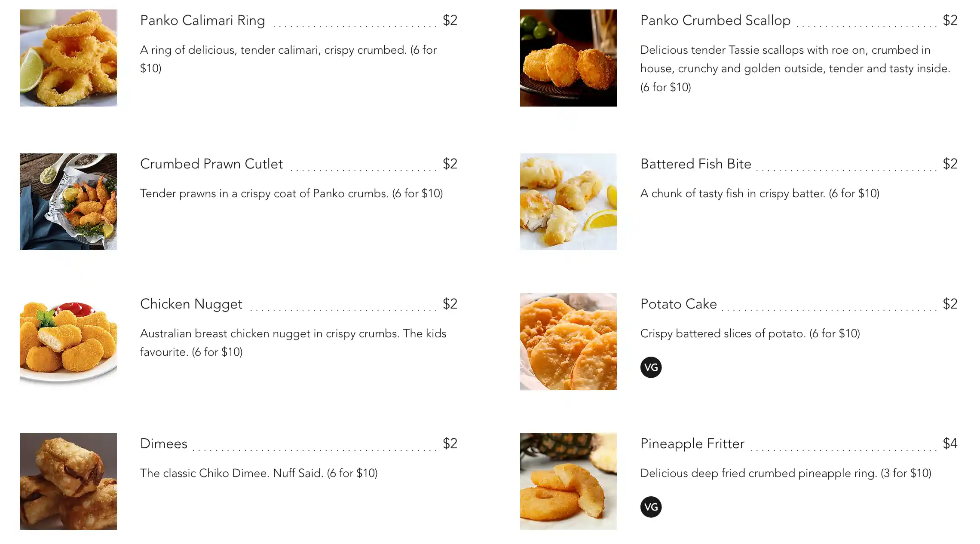This screenshot has width=980, height=544.
Task: Select the Crumbed Prawn Cutlet title
Action: tap(211, 164)
